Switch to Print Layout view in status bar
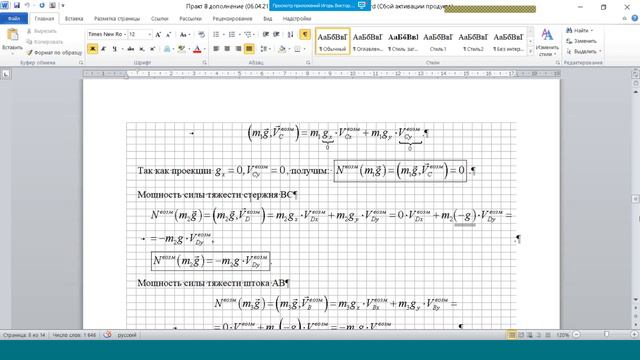Viewport: 640px width, 360px height. [511, 335]
